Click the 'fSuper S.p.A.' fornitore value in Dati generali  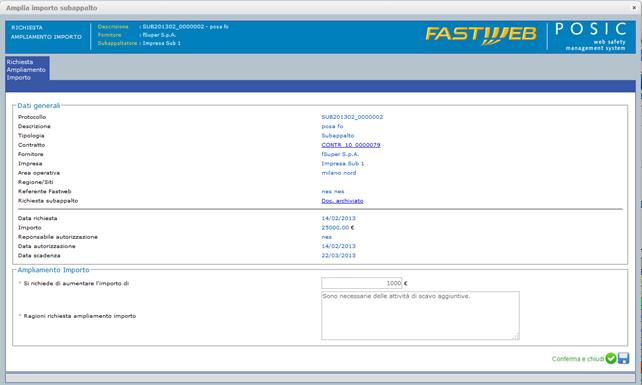click(340, 154)
